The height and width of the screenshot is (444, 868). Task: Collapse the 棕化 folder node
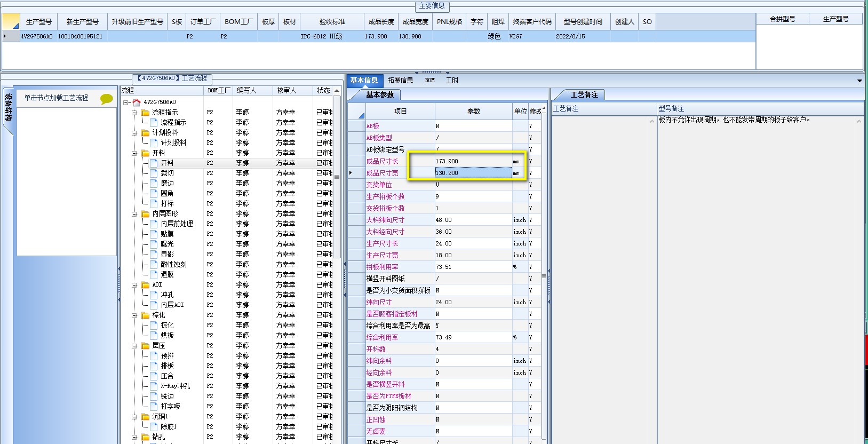[134, 315]
